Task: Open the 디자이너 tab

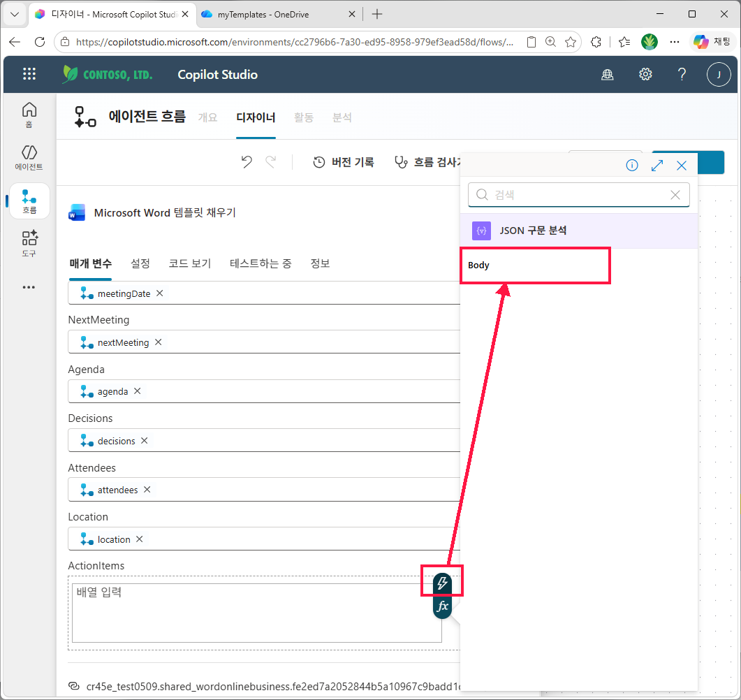Action: click(256, 117)
